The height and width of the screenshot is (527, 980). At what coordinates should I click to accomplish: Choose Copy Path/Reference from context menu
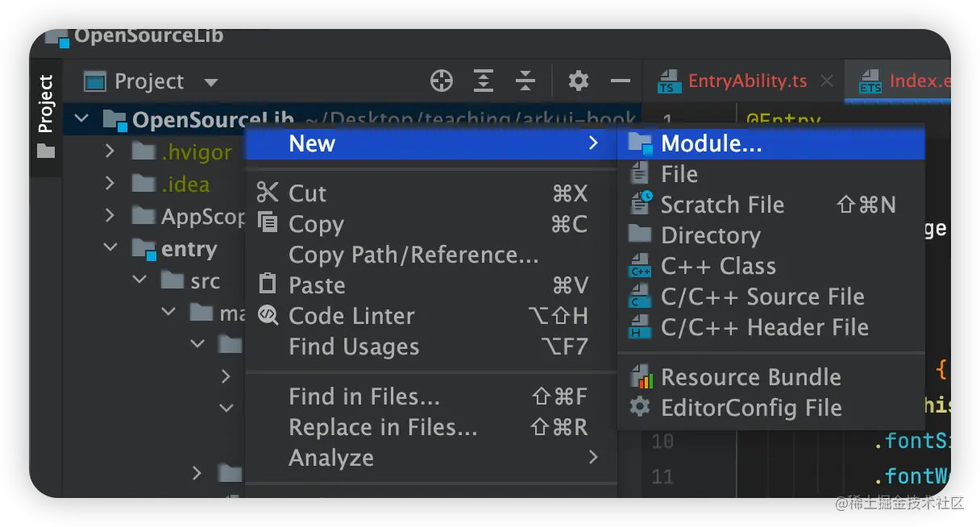click(x=430, y=255)
